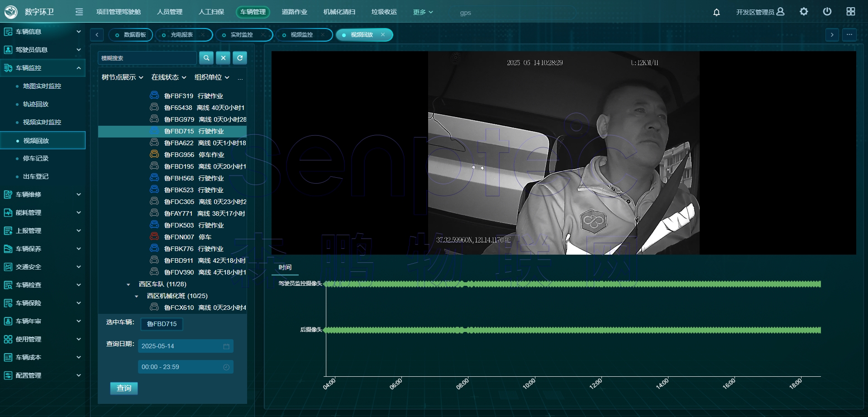The height and width of the screenshot is (417, 868).
Task: Click the 开发区管理员 user account
Action: [760, 12]
